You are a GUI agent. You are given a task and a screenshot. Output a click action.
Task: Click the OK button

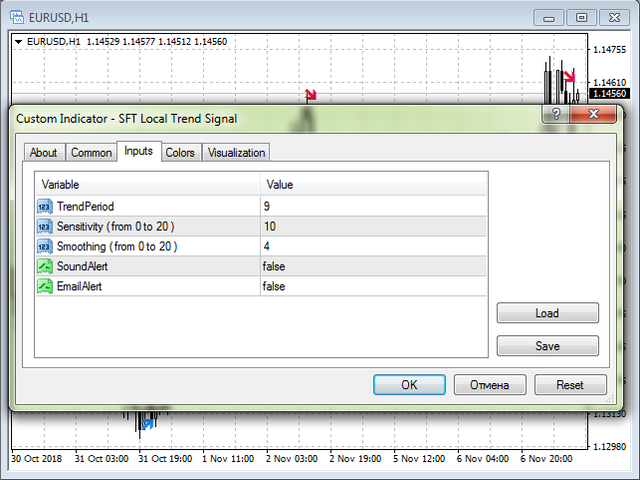coord(409,385)
